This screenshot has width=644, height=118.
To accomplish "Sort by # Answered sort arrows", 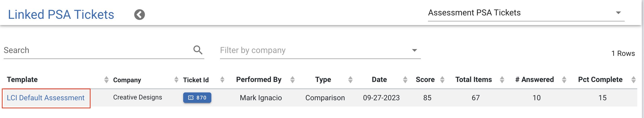I will (x=564, y=80).
